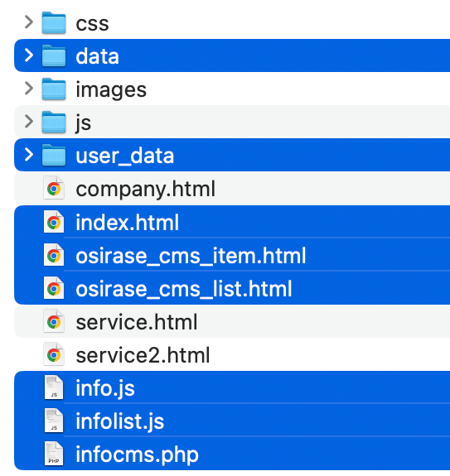Click the Chrome icon for index.html
450x476 pixels.
54,222
